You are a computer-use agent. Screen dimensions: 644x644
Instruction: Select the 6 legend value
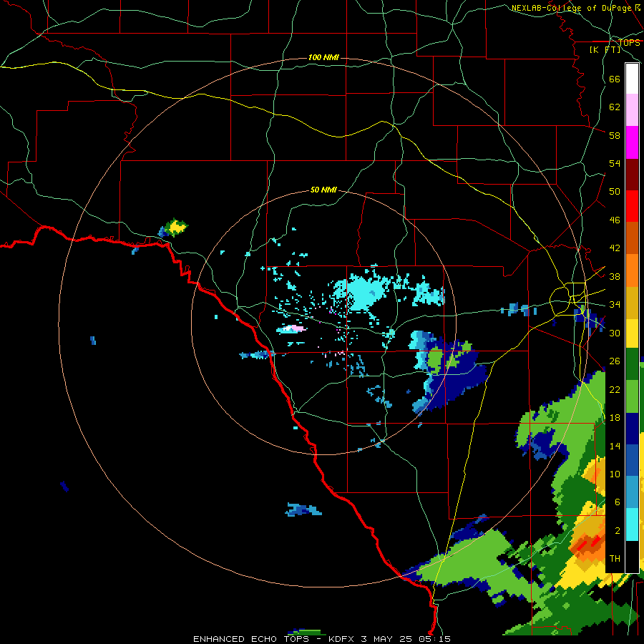[618, 502]
